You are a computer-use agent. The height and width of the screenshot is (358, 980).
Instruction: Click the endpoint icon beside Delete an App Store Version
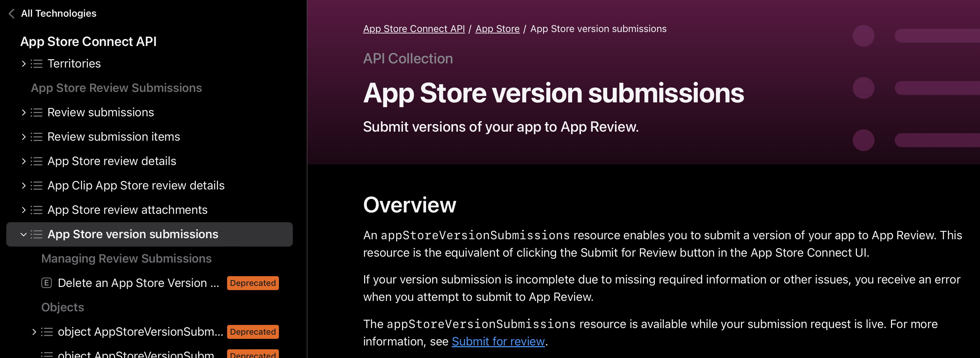46,283
